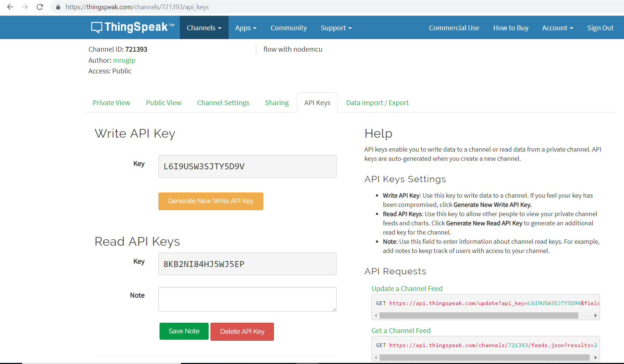Open the Apps dropdown menu
624x364 pixels.
[246, 28]
